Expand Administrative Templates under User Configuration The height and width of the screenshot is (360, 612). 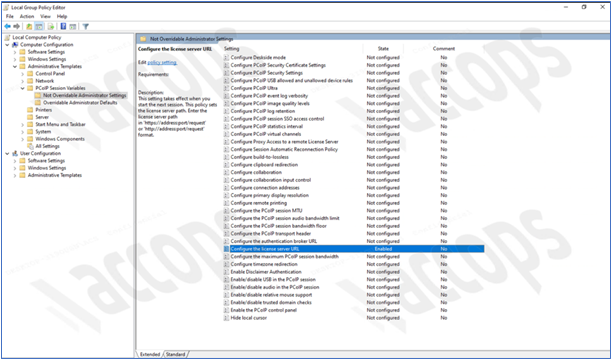[15, 175]
